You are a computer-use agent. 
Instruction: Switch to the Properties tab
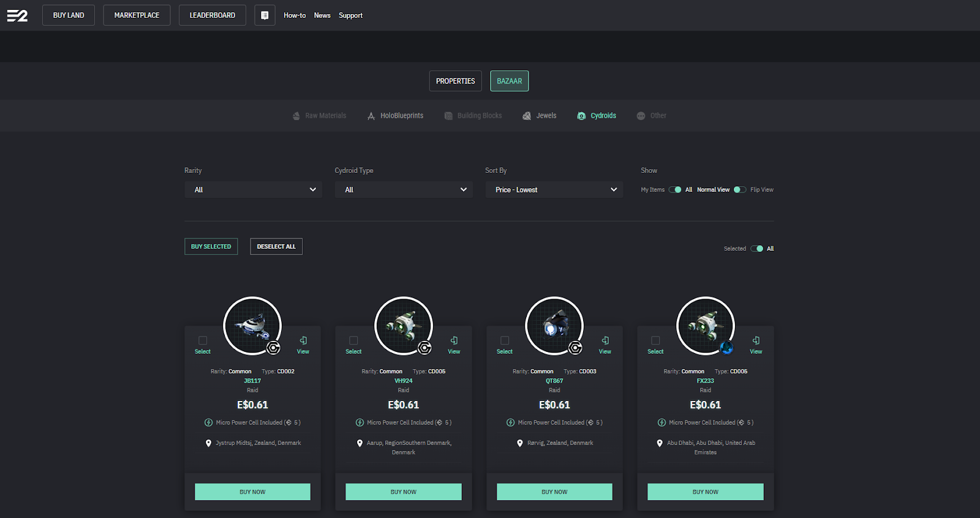tap(455, 81)
